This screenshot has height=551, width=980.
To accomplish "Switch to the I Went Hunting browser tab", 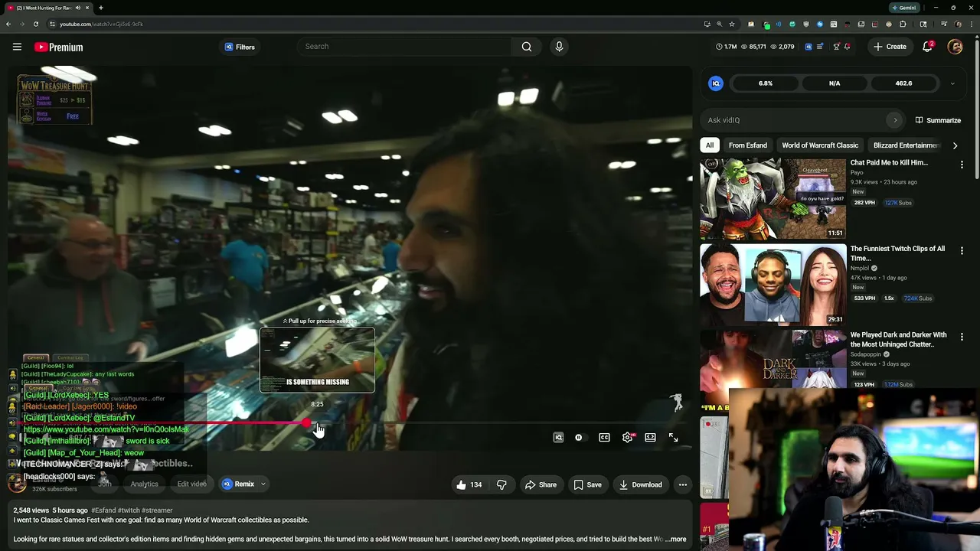I will click(48, 8).
